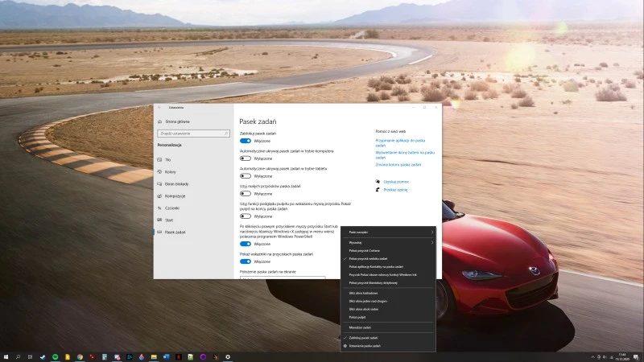This screenshot has height=362, width=644.
Task: Select Pasek zadań in the sidebar
Action: (x=175, y=232)
